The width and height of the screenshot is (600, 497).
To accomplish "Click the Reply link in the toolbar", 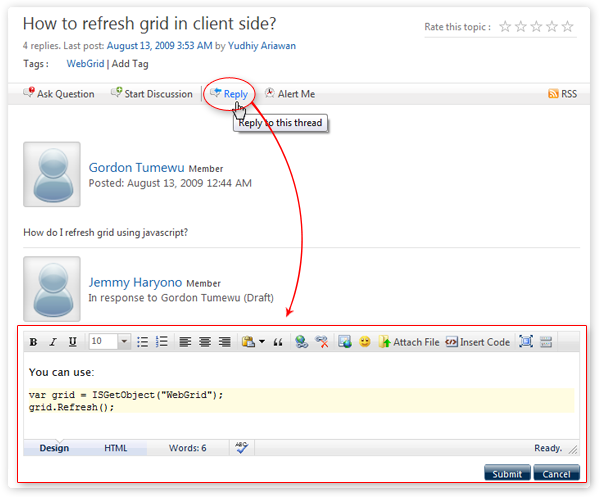I will coord(230,94).
